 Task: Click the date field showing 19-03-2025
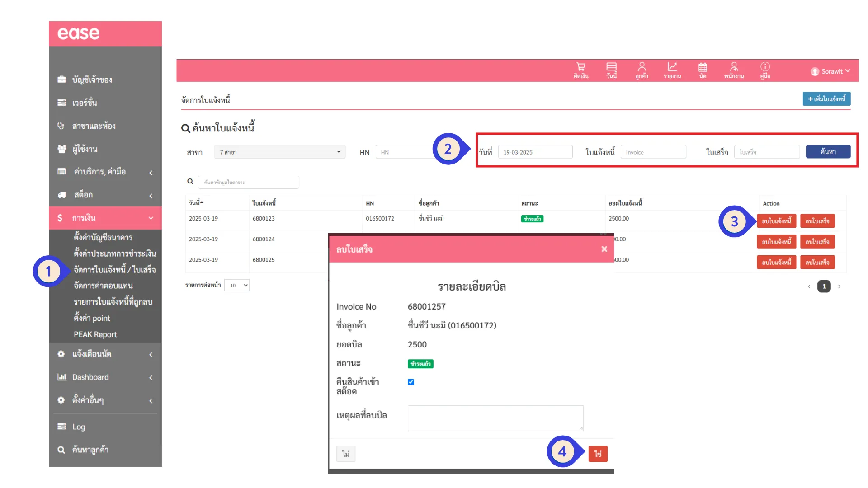pos(535,152)
